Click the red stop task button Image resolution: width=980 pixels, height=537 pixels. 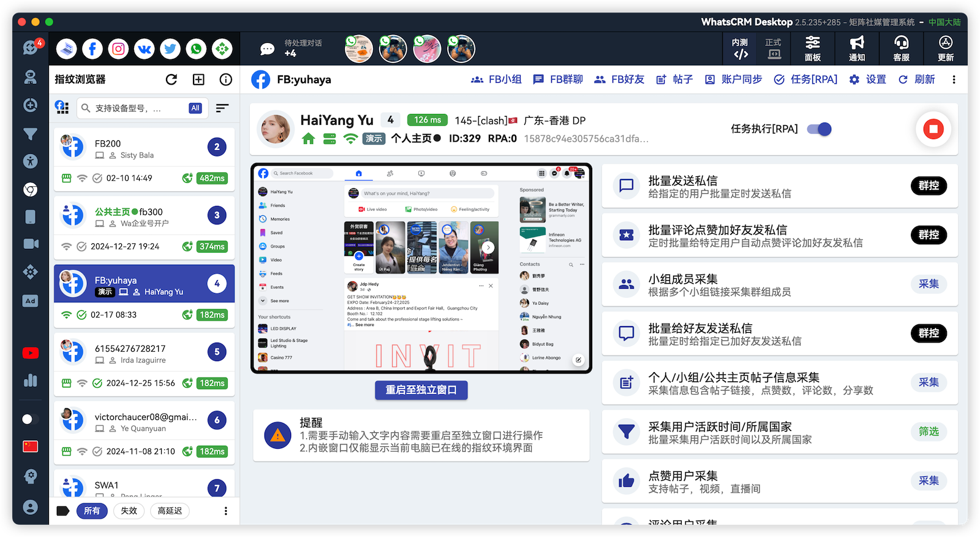click(x=933, y=129)
